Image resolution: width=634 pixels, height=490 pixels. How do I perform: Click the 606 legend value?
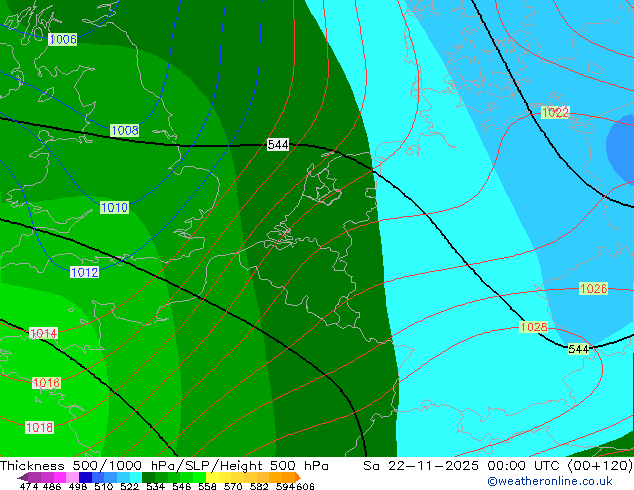304,486
